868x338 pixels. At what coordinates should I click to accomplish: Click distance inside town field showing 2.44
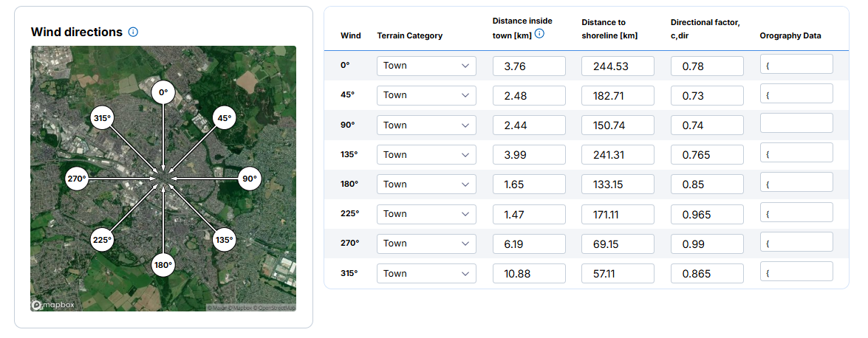pyautogui.click(x=529, y=125)
